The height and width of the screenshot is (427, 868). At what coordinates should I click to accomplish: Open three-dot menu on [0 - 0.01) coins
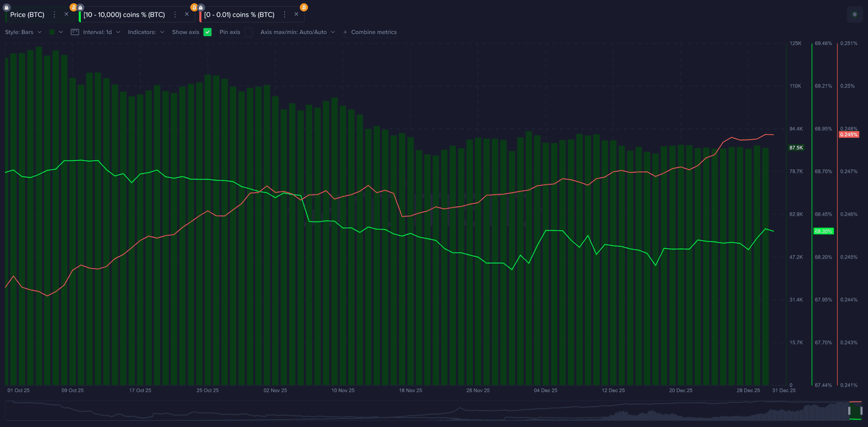point(284,15)
